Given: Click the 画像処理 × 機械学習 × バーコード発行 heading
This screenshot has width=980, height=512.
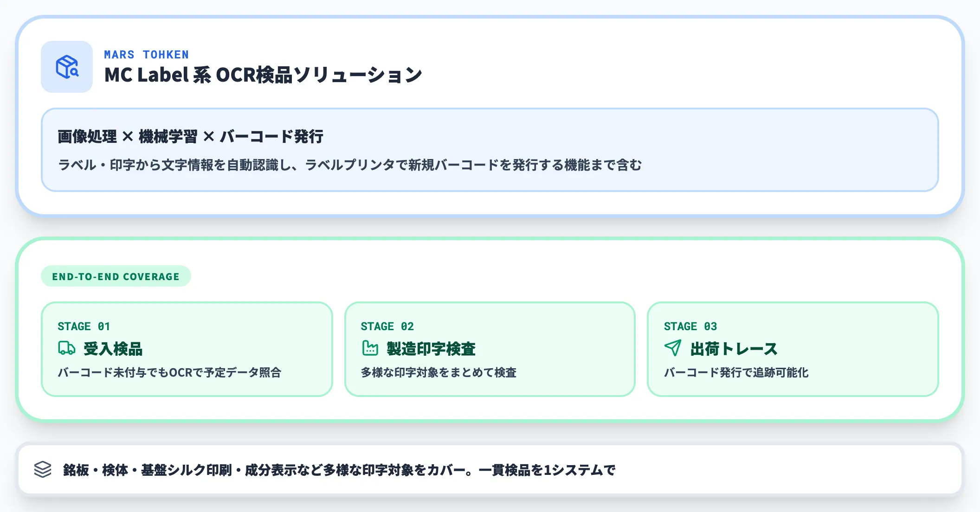Looking at the screenshot, I should [x=190, y=137].
